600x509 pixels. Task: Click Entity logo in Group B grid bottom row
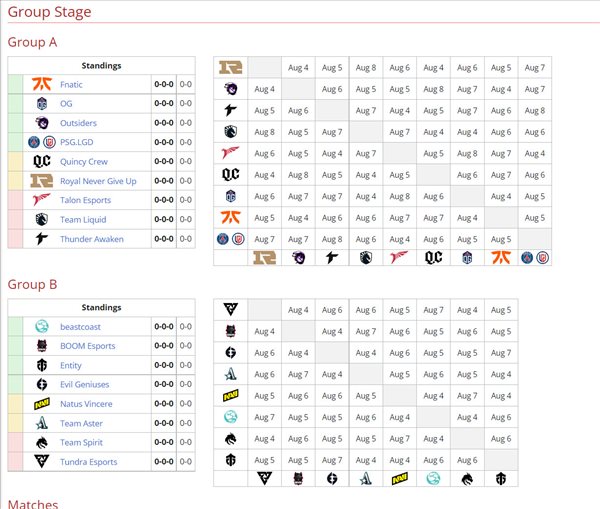pyautogui.click(x=501, y=478)
